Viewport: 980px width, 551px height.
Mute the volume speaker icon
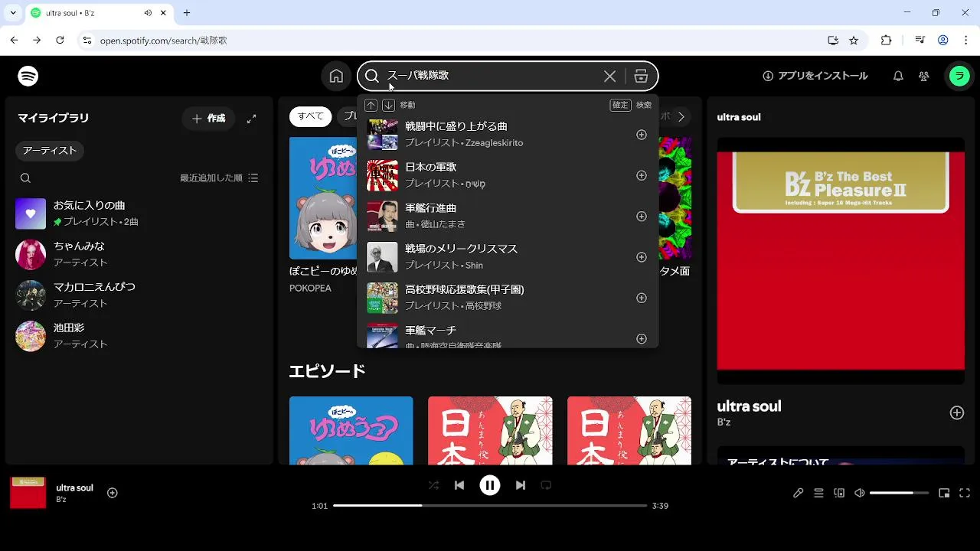pyautogui.click(x=860, y=493)
